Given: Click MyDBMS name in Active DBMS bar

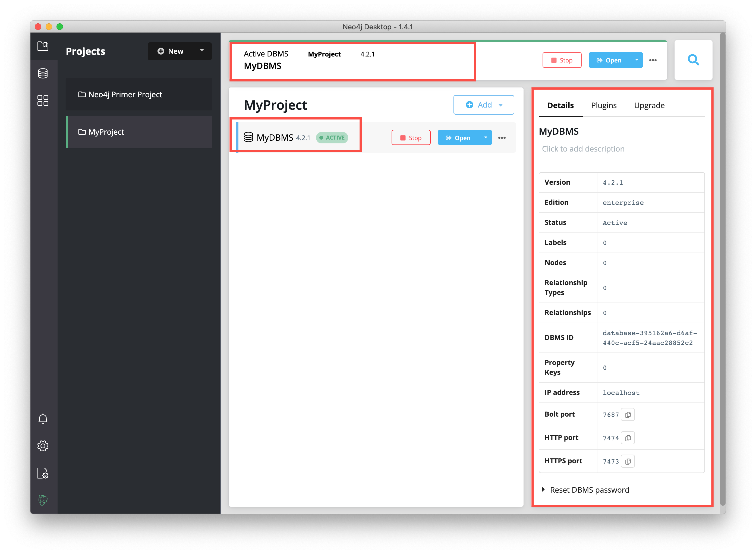Looking at the screenshot, I should [263, 66].
